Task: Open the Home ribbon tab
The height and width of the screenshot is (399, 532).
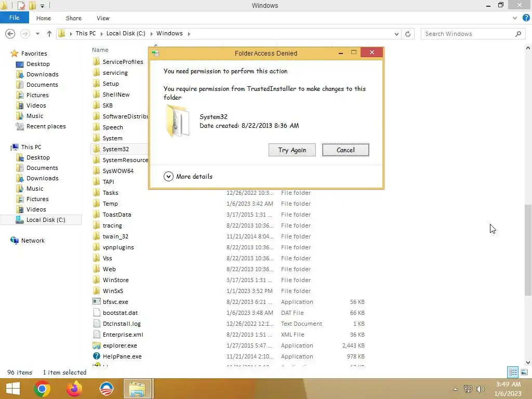Action: pos(44,18)
